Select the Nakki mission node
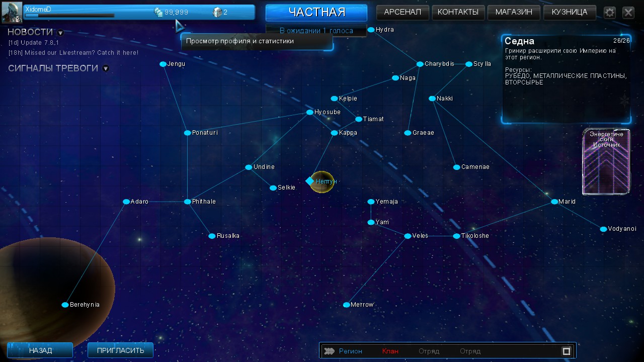 tap(432, 99)
